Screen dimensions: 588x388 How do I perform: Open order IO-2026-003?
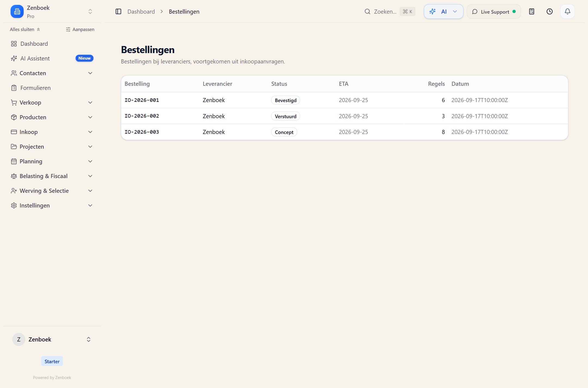(x=142, y=132)
